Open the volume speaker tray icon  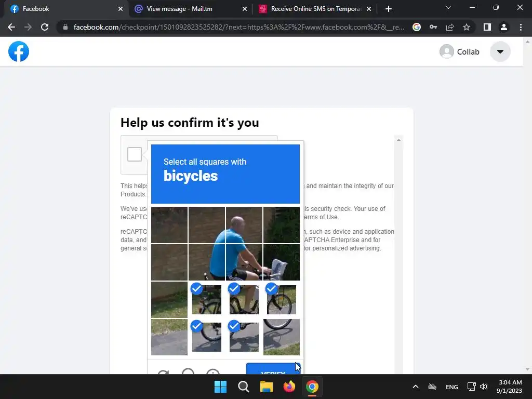[484, 387]
